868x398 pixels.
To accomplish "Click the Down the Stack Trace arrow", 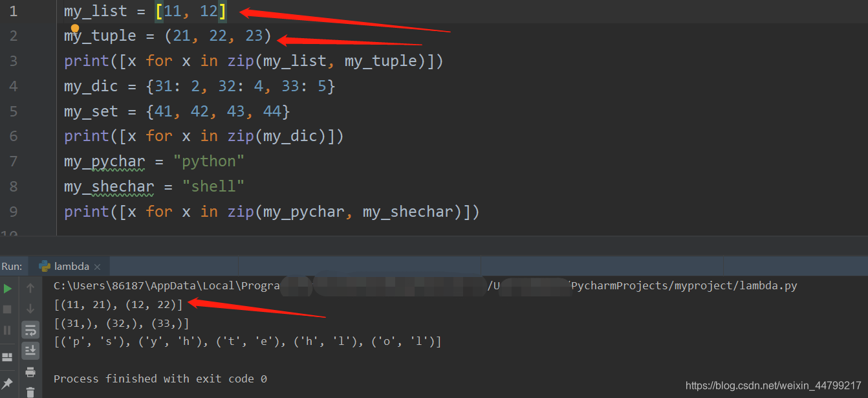I will pyautogui.click(x=30, y=309).
